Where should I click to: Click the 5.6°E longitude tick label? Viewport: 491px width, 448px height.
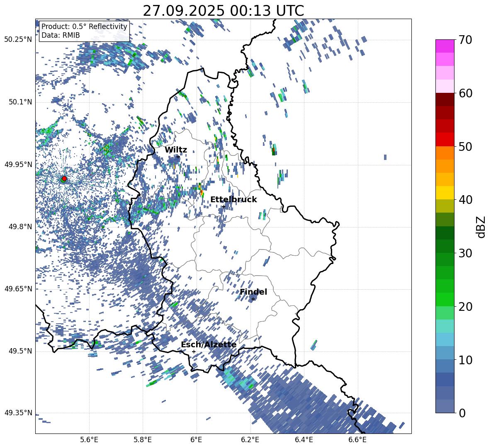(89, 440)
